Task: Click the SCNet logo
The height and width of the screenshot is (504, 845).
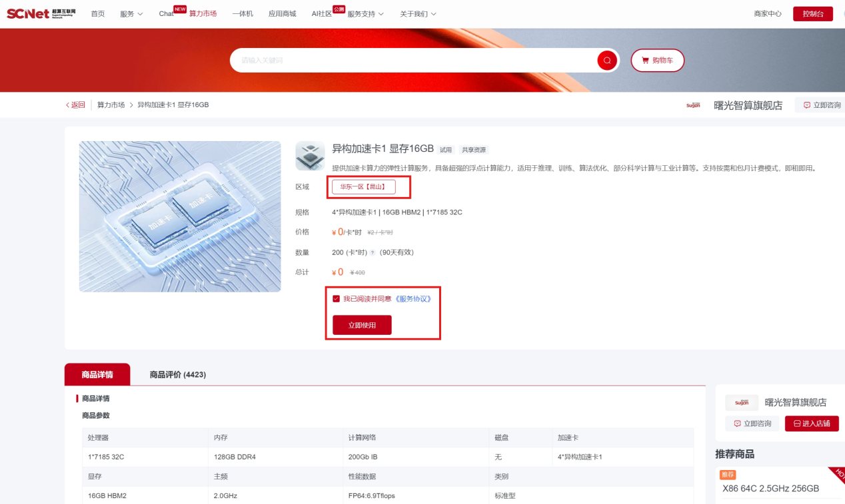Action: [41, 14]
